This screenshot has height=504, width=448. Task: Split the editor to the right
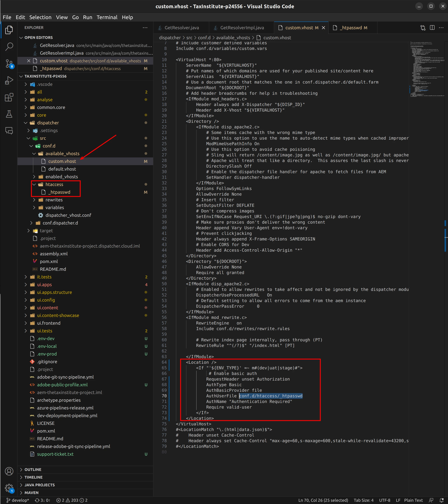432,28
